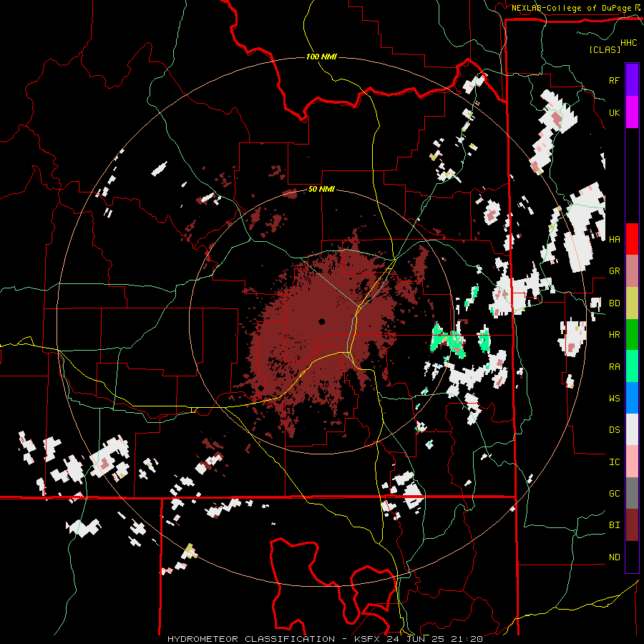This screenshot has height=644, width=644.
Task: Click the IC light pink legend swatch
Action: point(632,462)
